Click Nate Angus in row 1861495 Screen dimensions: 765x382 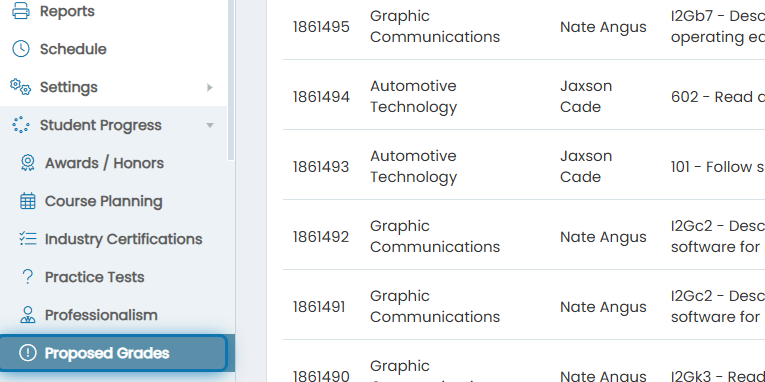click(x=603, y=27)
